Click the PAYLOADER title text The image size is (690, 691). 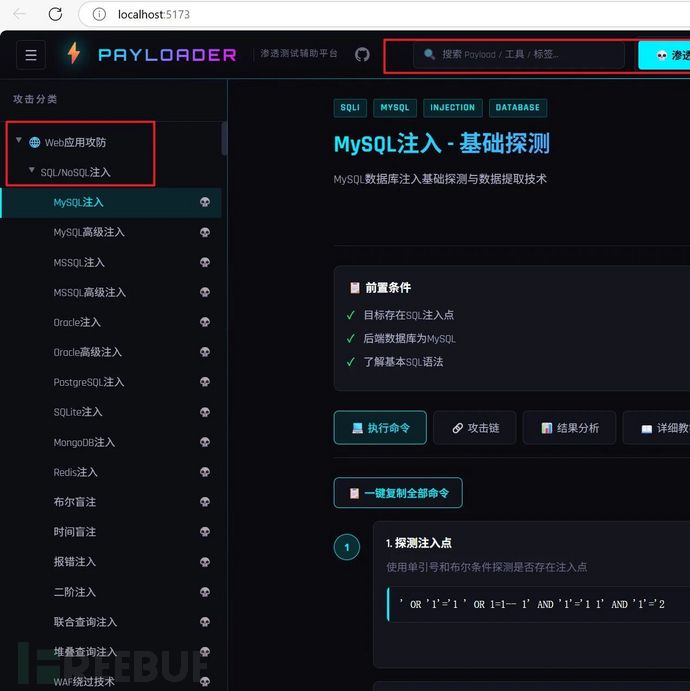(x=167, y=55)
